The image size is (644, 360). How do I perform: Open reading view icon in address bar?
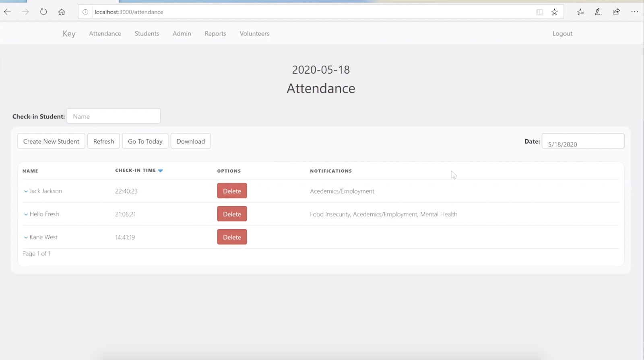click(539, 12)
